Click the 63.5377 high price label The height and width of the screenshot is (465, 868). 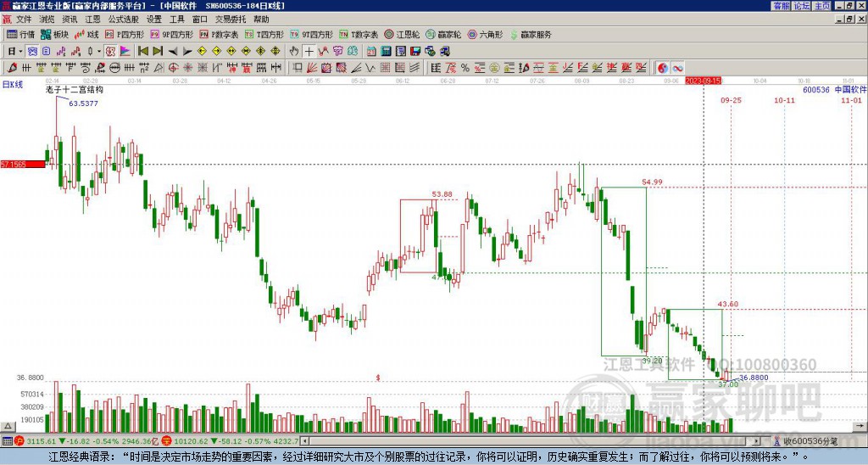[84, 104]
